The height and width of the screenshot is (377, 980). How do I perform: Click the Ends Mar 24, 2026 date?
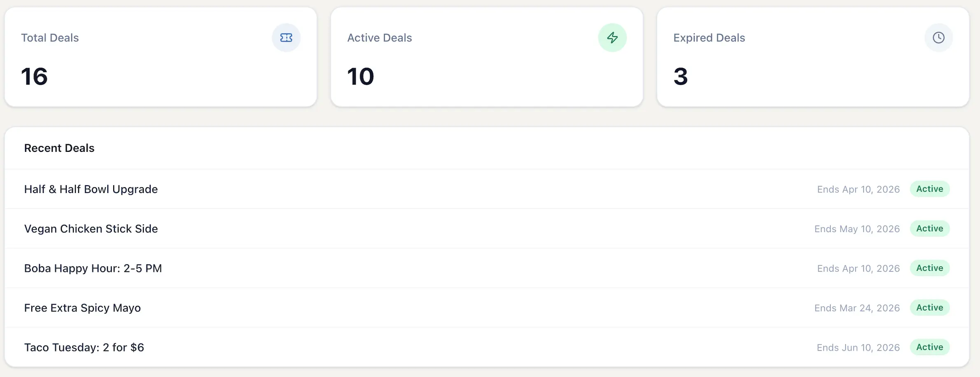point(857,308)
